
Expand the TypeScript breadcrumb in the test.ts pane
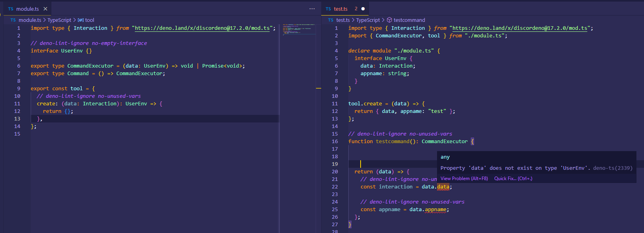[368, 20]
